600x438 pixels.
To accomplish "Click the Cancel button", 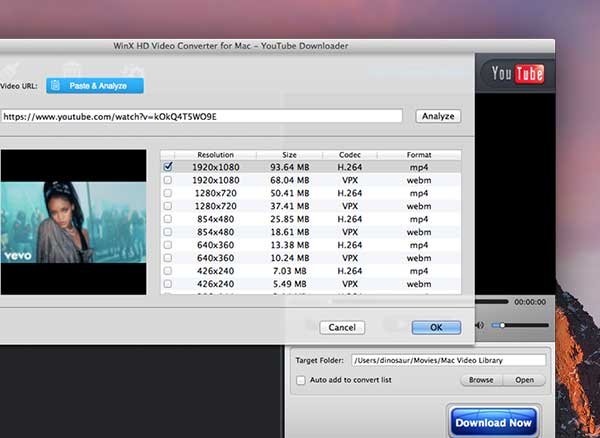I will click(342, 327).
